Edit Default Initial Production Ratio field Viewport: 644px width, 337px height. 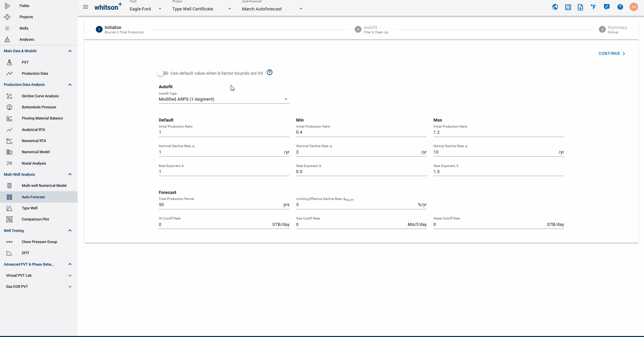point(224,132)
